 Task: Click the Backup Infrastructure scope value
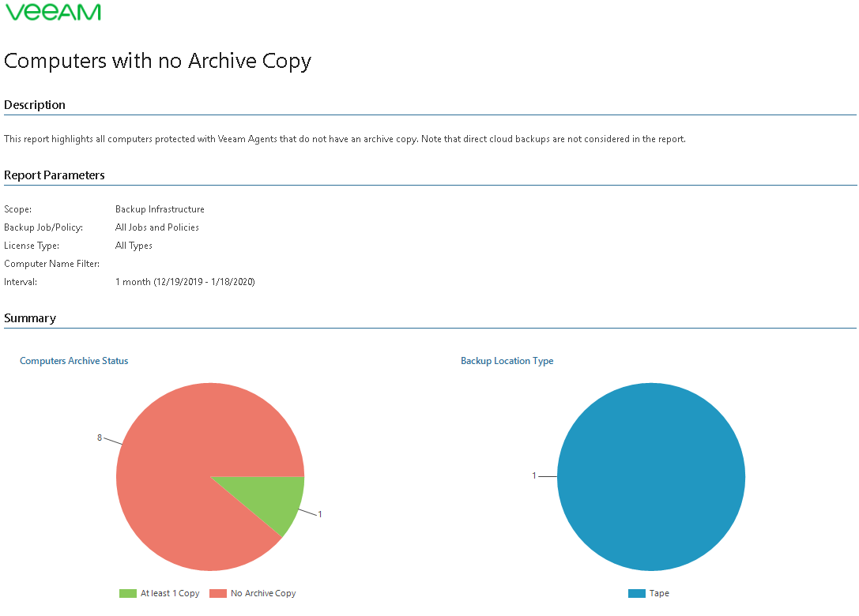point(160,209)
